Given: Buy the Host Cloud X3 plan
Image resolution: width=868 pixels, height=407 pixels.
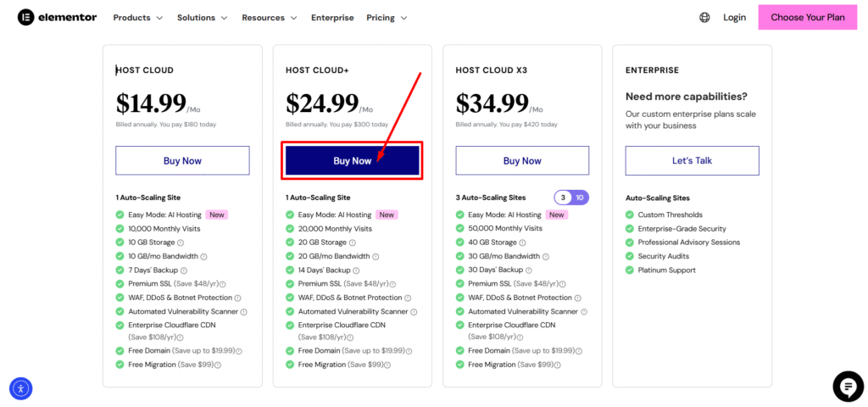Looking at the screenshot, I should [522, 161].
